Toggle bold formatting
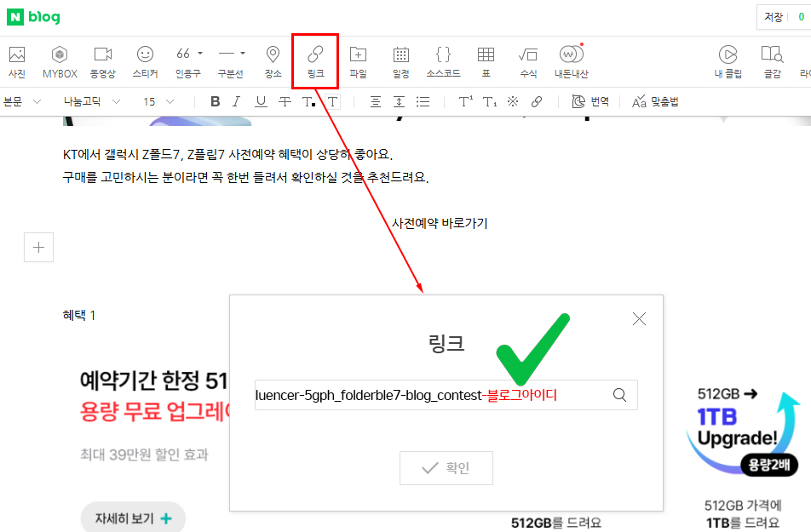 [x=216, y=102]
